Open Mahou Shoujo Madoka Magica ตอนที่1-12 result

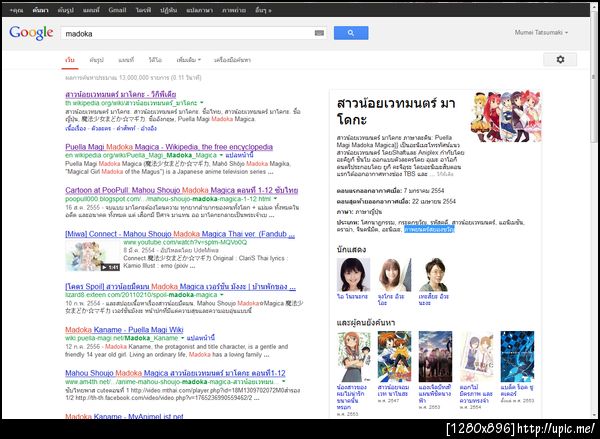175,373
